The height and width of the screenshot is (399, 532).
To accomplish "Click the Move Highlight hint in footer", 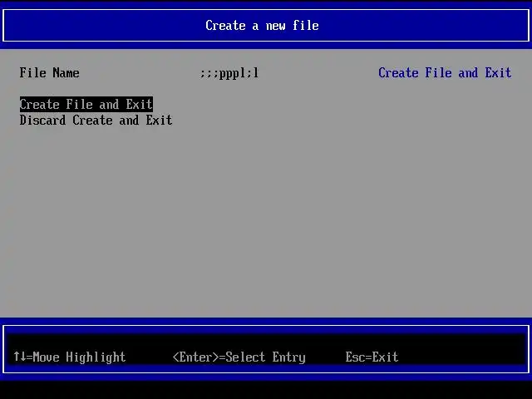I will tap(70, 357).
